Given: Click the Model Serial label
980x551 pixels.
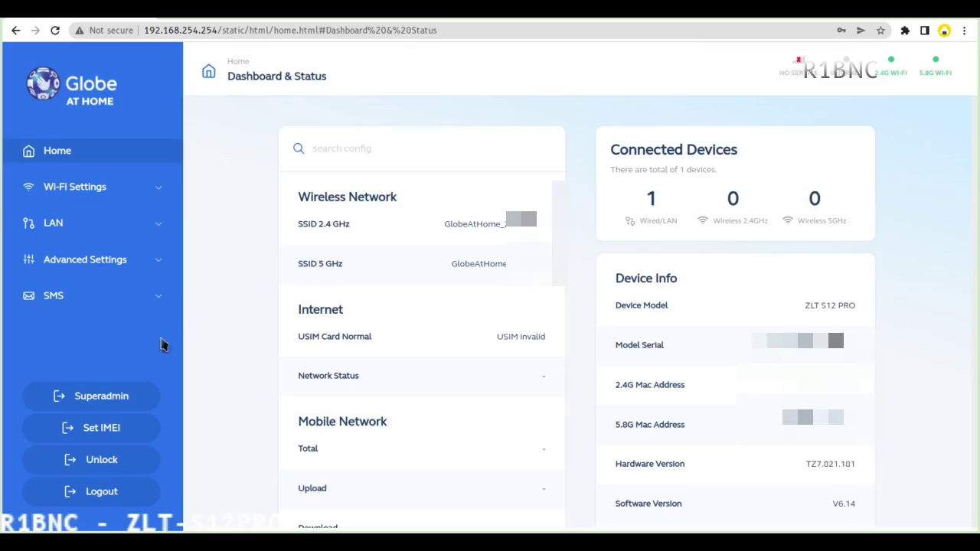Looking at the screenshot, I should [x=639, y=345].
